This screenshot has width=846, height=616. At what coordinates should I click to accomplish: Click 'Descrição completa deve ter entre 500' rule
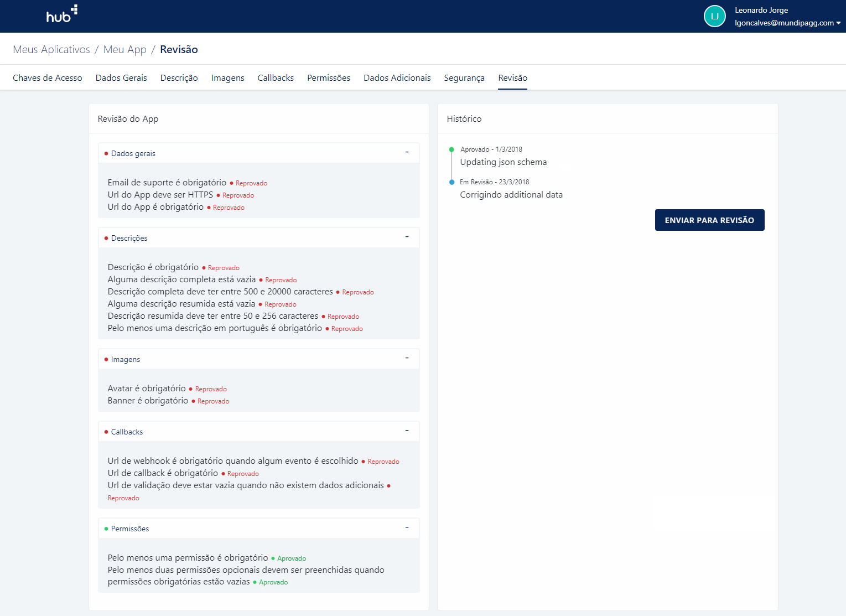coord(220,292)
